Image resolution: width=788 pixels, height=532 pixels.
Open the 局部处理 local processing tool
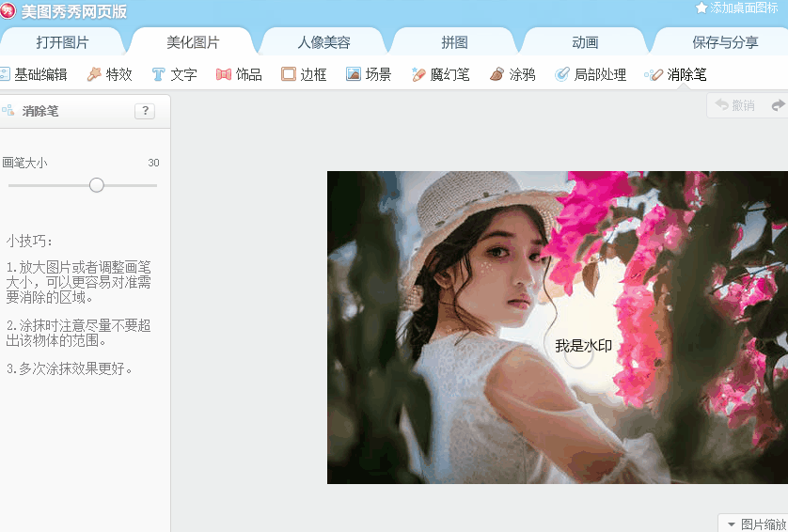tap(591, 74)
